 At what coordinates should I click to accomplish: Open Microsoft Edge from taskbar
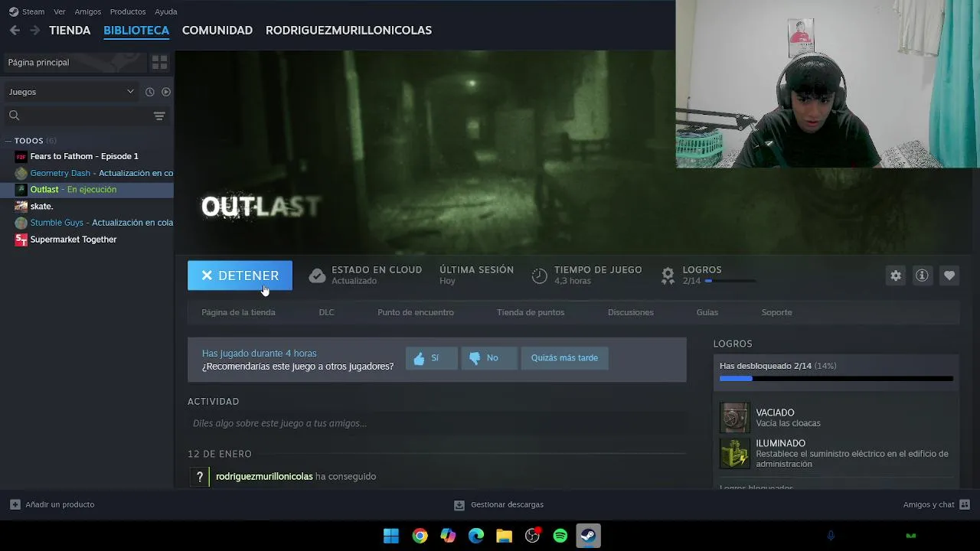[x=476, y=536]
